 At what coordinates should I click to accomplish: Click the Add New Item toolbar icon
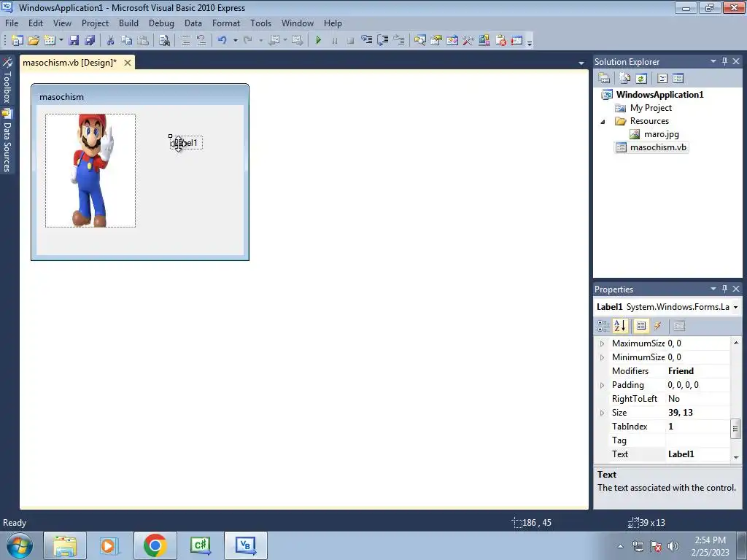click(50, 41)
